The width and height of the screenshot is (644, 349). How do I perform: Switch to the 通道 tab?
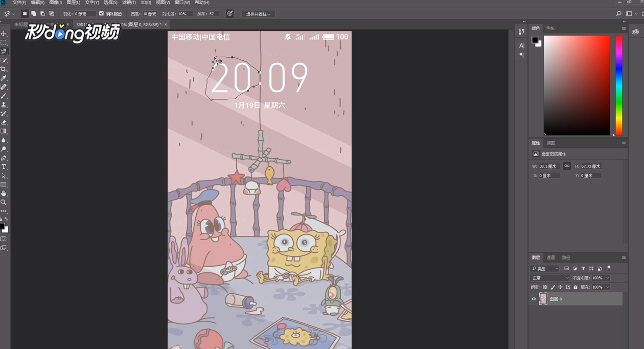coord(550,257)
